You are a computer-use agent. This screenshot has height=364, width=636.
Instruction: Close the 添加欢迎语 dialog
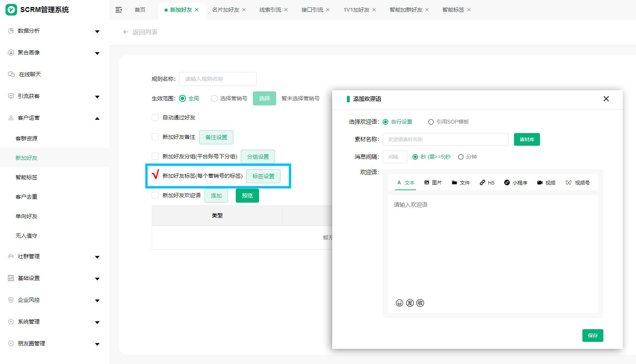tap(606, 99)
